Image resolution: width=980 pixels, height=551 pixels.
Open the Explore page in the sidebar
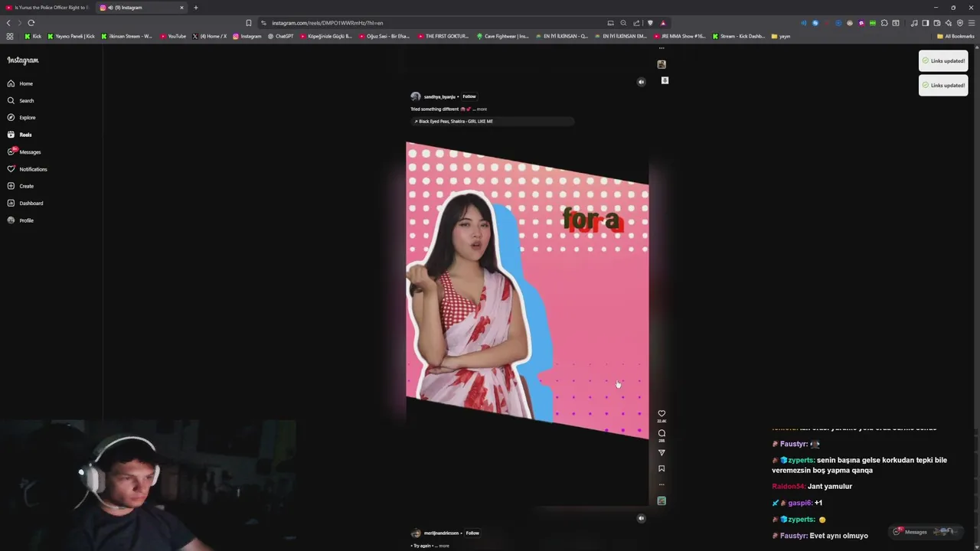pos(21,117)
